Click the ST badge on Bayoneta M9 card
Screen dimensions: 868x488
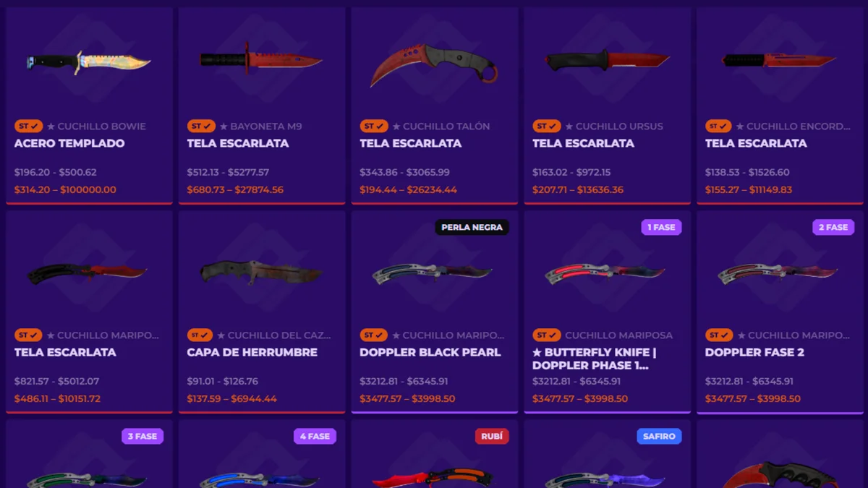pyautogui.click(x=202, y=126)
